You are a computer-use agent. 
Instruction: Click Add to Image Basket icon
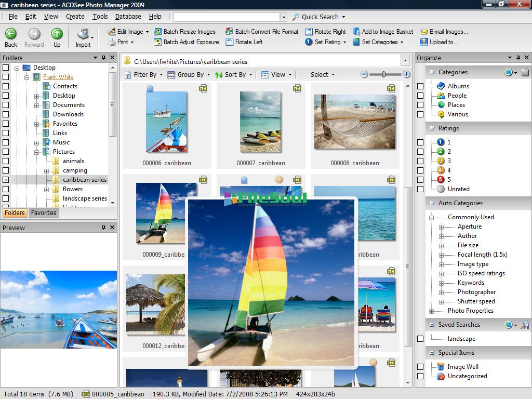pos(356,32)
